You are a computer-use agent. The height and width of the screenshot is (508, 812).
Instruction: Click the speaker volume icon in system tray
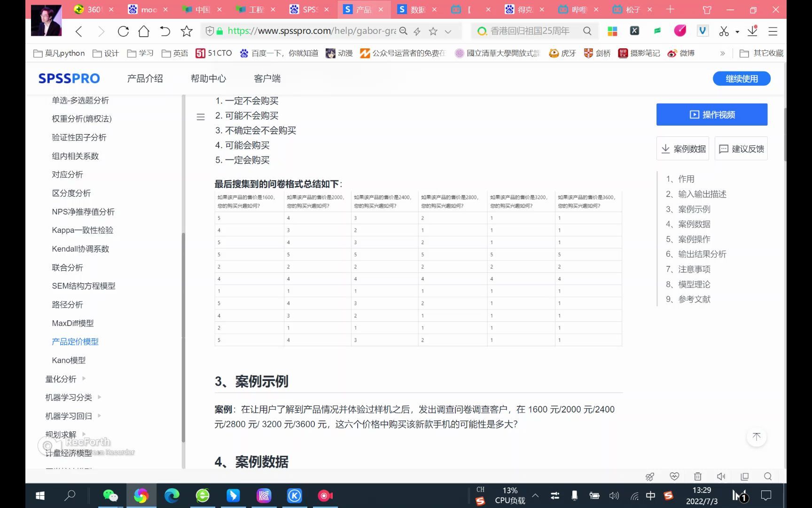click(x=614, y=495)
